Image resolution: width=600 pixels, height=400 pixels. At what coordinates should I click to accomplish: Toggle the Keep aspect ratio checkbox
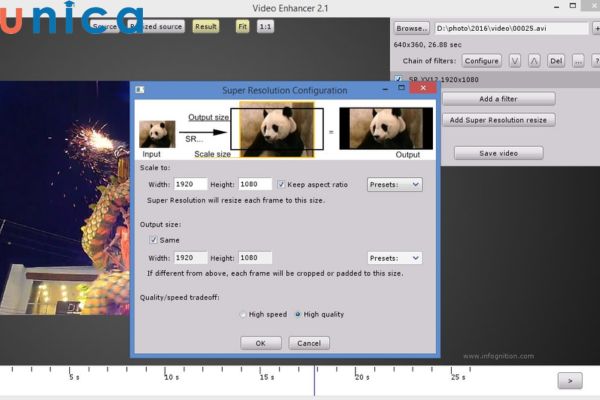point(280,184)
